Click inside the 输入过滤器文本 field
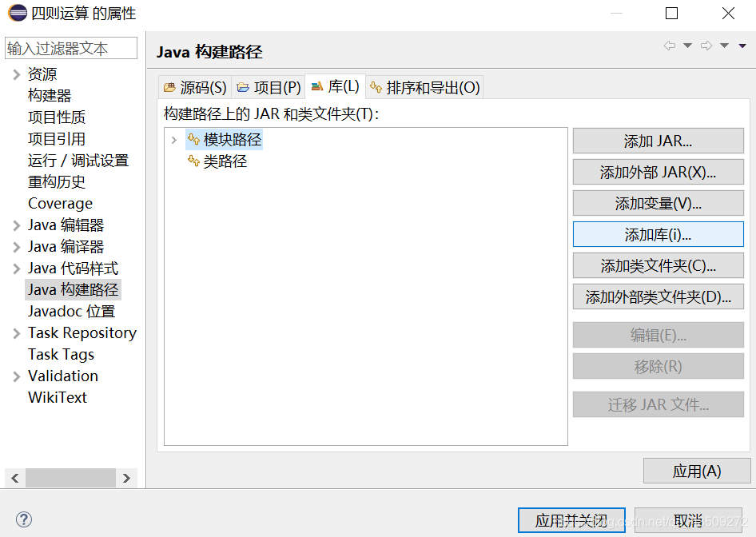 click(71, 48)
